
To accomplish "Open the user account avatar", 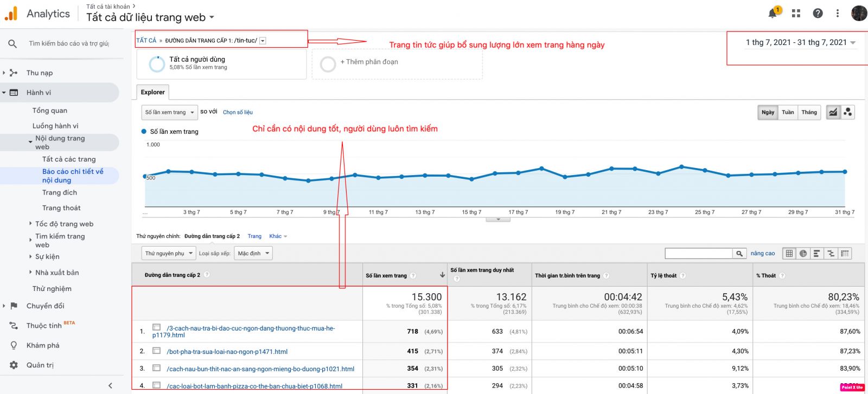I will 859,13.
